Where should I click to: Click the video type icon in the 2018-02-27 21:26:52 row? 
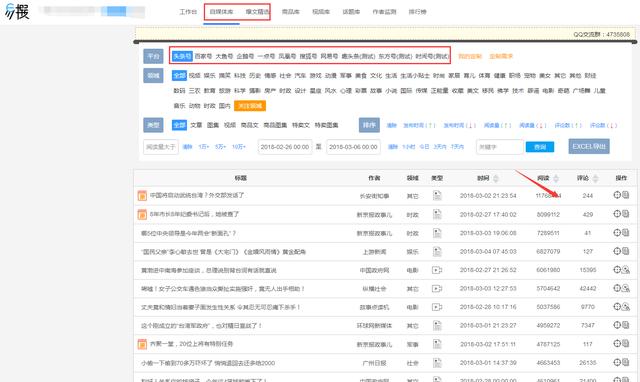coord(437,270)
